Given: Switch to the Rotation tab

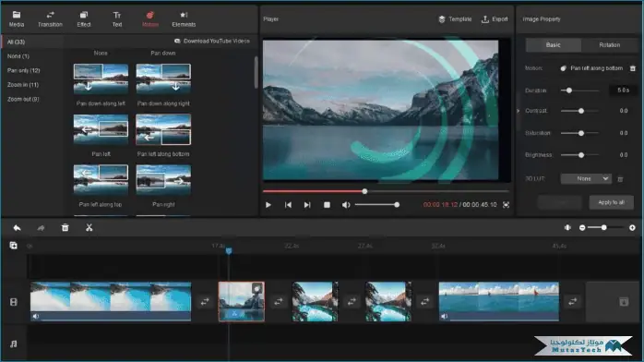Looking at the screenshot, I should tap(610, 44).
